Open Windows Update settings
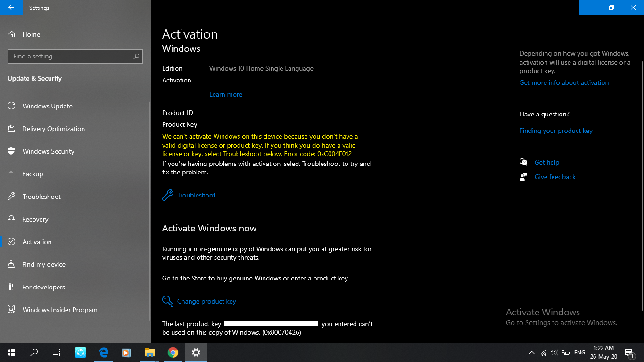Screen dimensions: 644x362 pos(75,106)
